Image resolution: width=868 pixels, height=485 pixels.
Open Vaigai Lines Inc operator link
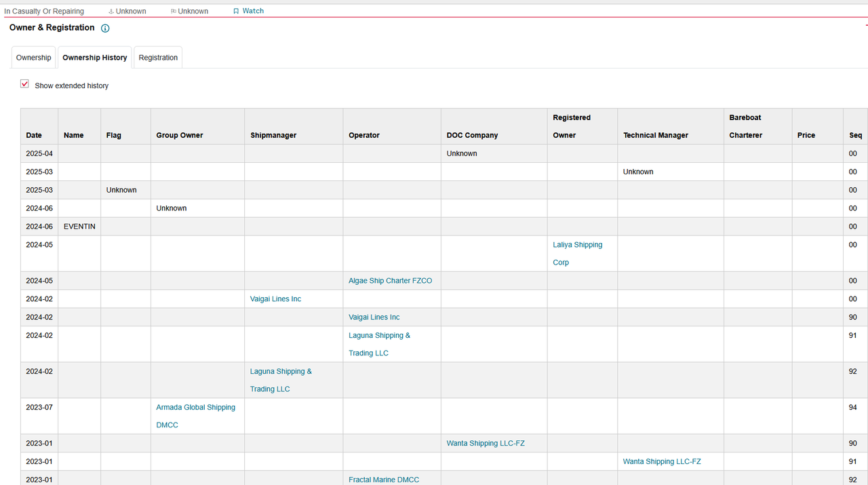point(374,317)
